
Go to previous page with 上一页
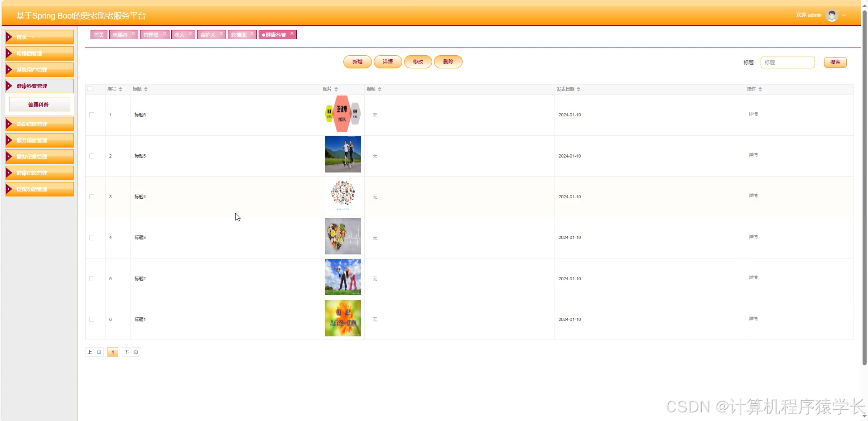pos(94,352)
